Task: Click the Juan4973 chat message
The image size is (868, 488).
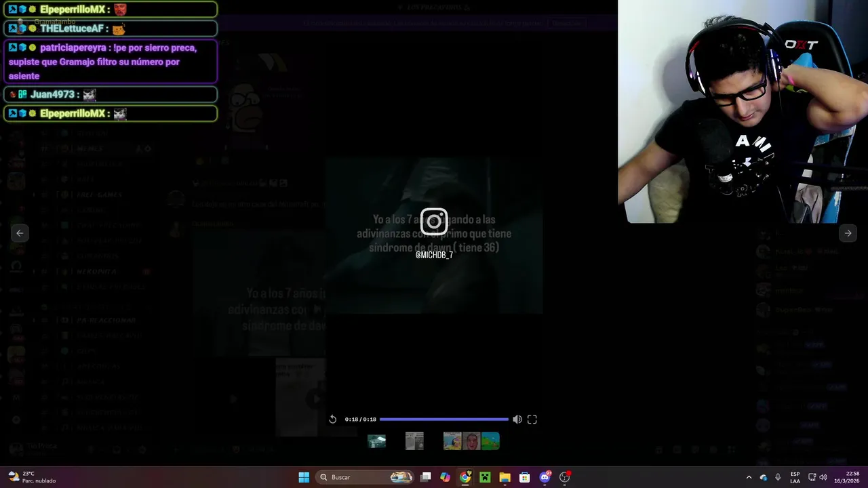Action: coord(111,95)
